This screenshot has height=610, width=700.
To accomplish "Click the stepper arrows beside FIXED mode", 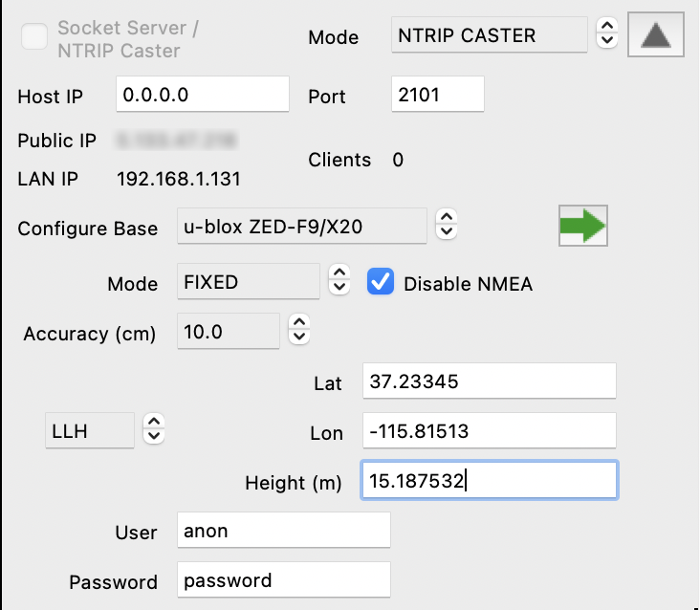I will [339, 282].
